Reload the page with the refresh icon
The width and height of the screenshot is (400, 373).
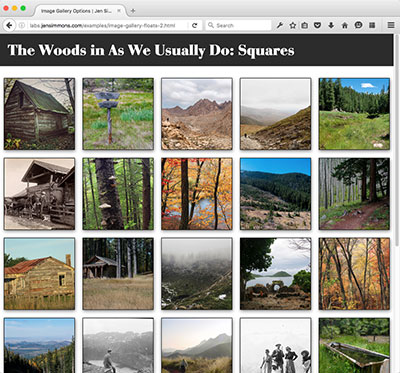coord(195,25)
